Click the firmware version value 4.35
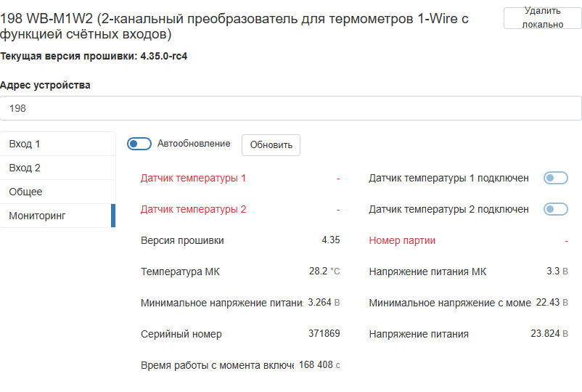The image size is (582, 392). (330, 240)
